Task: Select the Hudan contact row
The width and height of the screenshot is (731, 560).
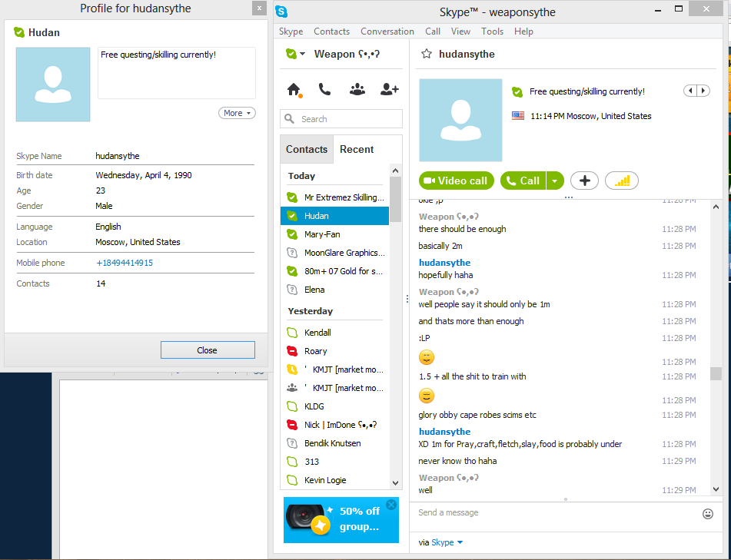Action: coord(334,216)
